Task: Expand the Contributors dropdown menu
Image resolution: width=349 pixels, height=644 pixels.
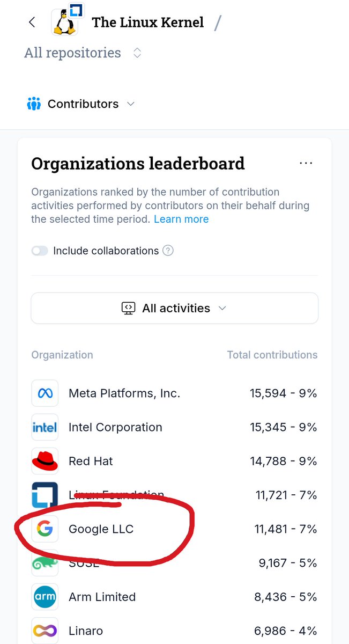Action: [81, 104]
